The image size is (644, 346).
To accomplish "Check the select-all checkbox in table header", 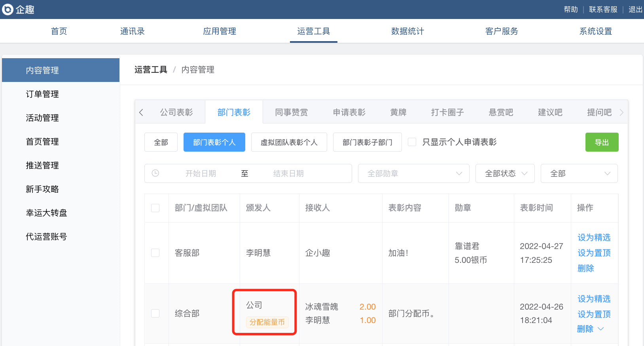I will 155,208.
